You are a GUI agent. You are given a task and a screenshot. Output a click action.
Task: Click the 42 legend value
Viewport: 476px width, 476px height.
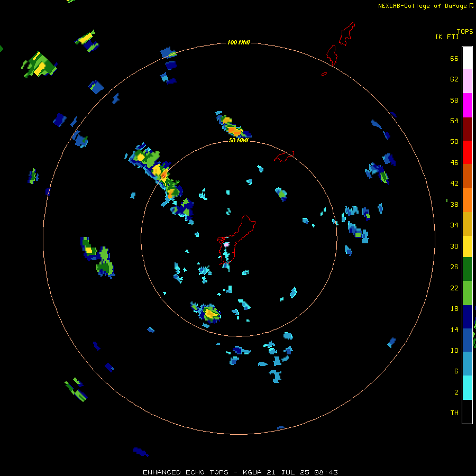click(x=454, y=184)
